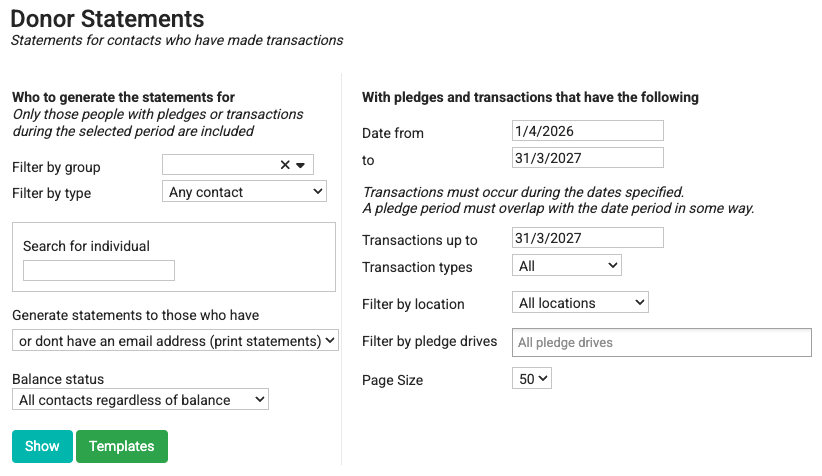This screenshot has width=822, height=476.
Task: Click the green Templates button
Action: [x=122, y=447]
